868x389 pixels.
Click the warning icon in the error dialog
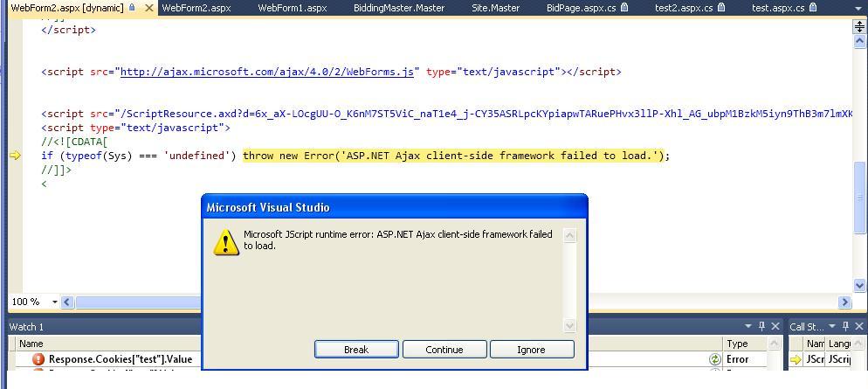226,242
